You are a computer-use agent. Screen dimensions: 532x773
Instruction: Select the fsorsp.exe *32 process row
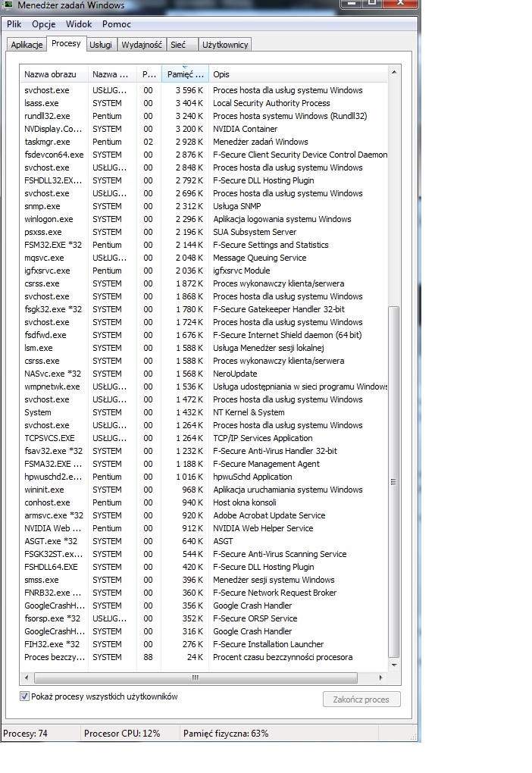tap(204, 618)
